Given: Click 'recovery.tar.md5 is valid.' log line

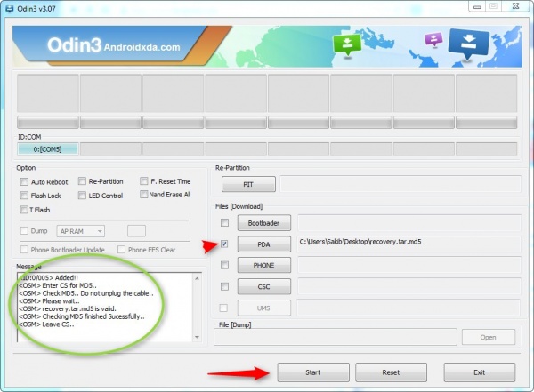Looking at the screenshot, I should tap(68, 308).
